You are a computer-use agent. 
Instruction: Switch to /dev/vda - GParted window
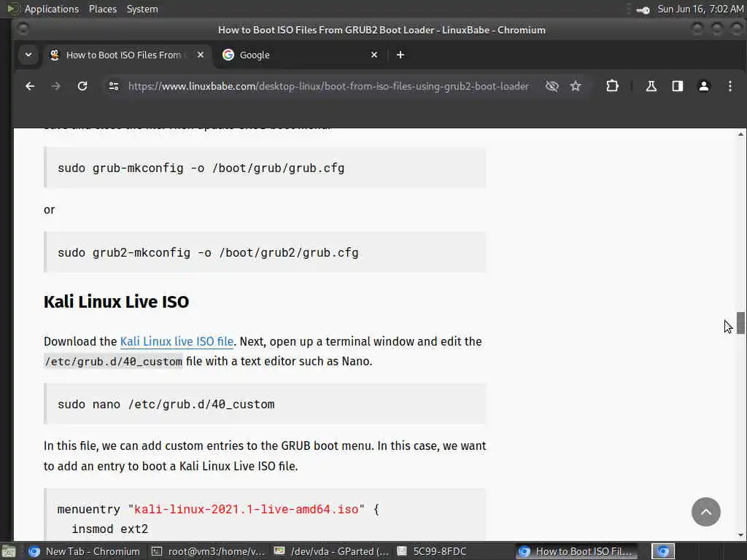[x=332, y=551]
